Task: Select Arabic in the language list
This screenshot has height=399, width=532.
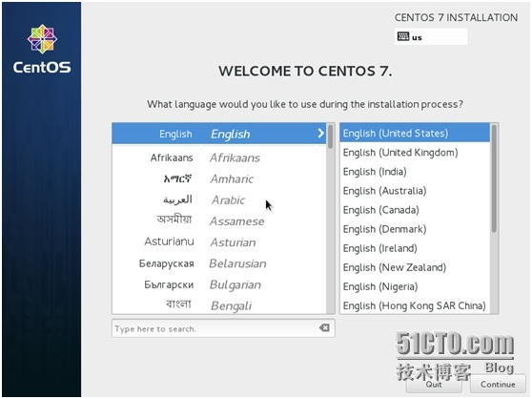Action: pos(219,200)
